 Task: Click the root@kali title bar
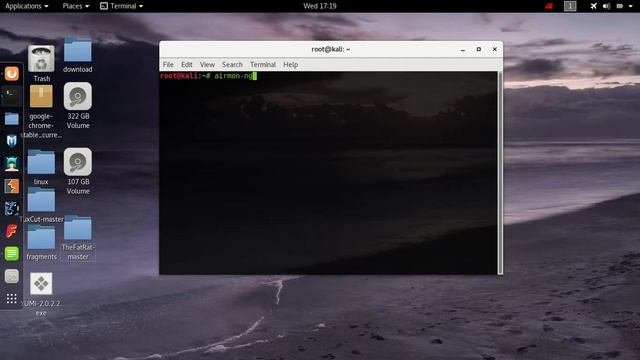pyautogui.click(x=331, y=49)
